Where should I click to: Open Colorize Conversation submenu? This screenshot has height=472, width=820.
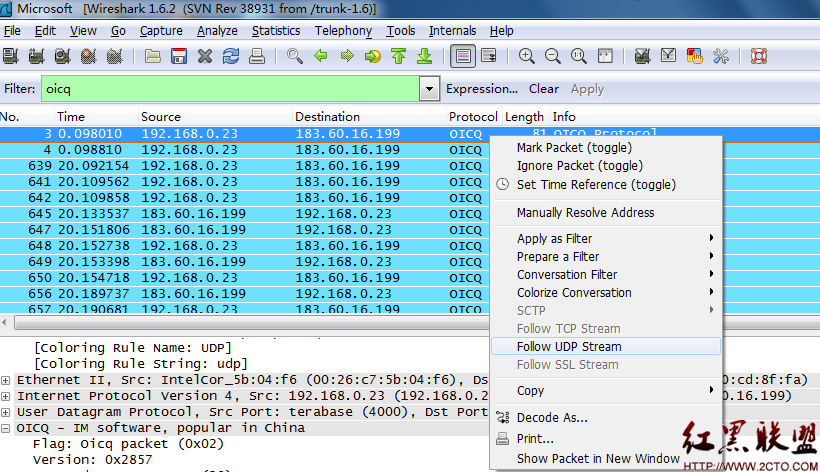pyautogui.click(x=607, y=293)
